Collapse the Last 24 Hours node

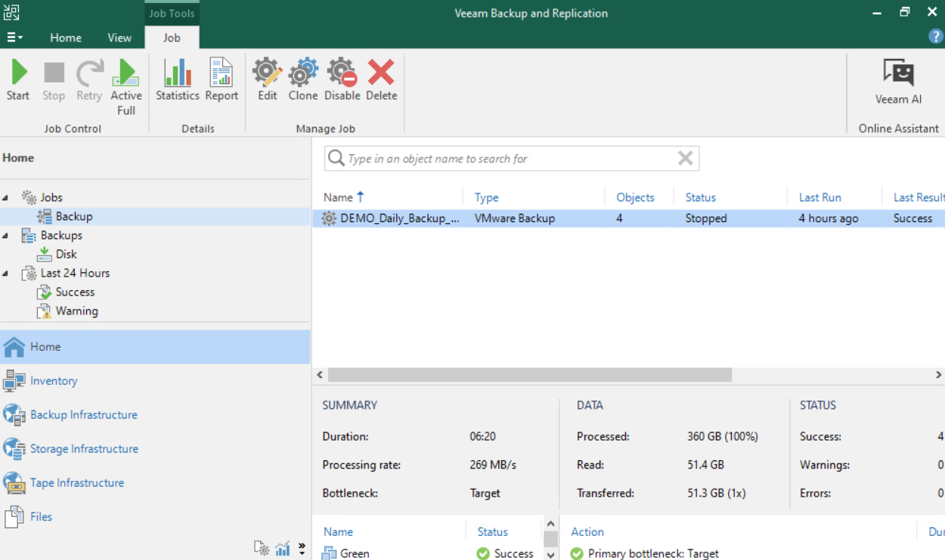[x=6, y=274]
